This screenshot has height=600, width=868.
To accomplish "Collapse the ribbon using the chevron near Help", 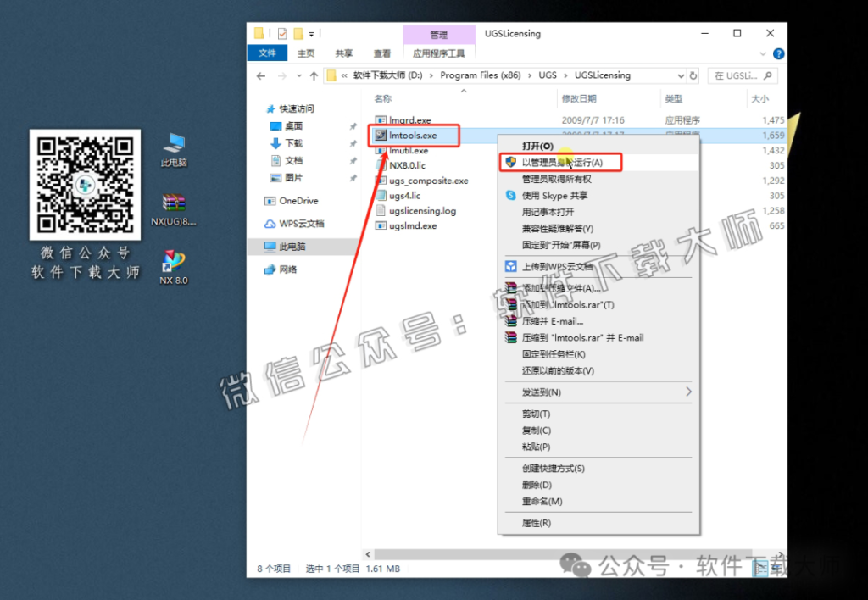I will (762, 53).
